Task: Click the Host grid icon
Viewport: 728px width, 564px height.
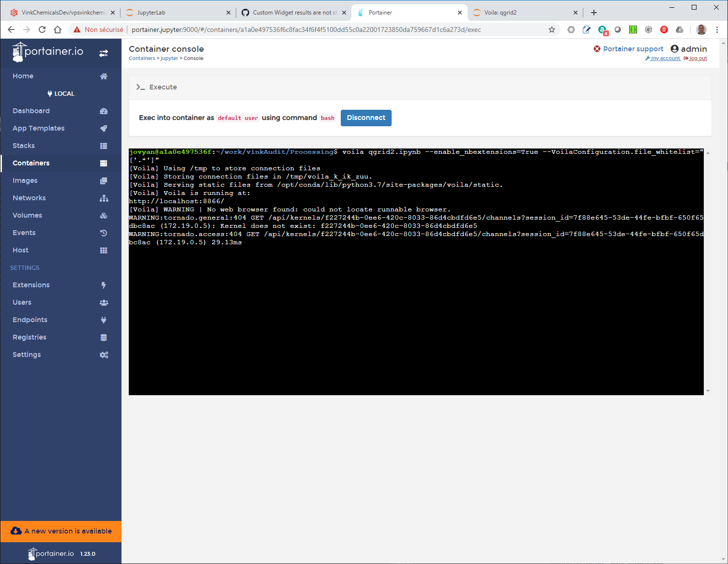Action: (x=104, y=250)
